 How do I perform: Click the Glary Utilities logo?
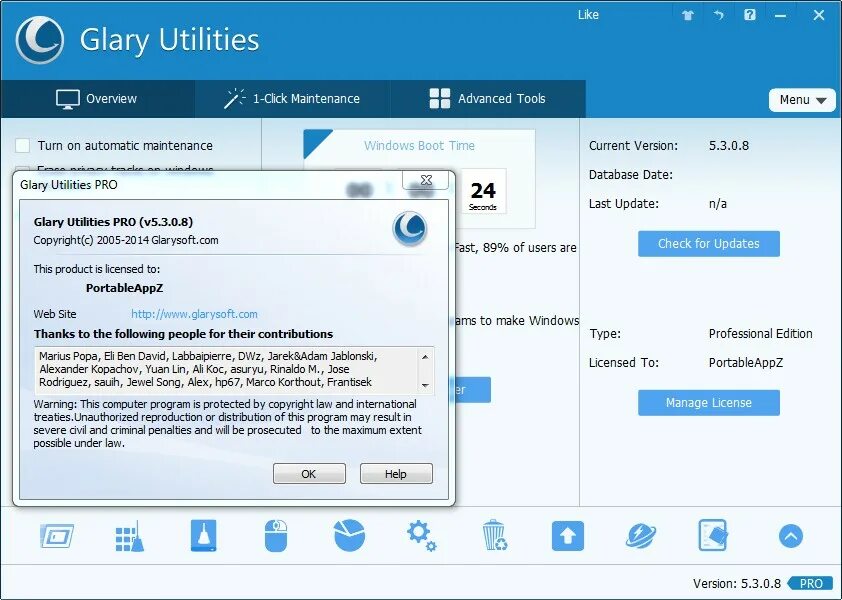[x=42, y=40]
